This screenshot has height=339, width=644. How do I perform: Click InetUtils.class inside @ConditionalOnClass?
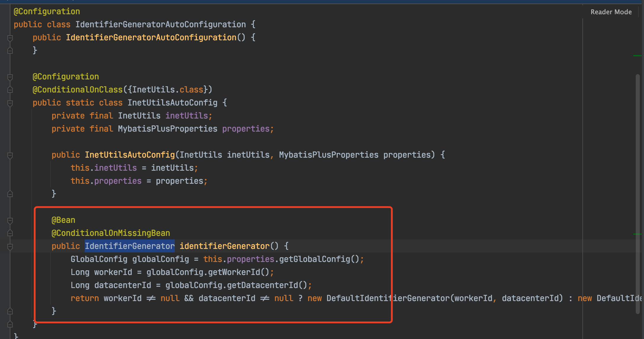coord(168,89)
